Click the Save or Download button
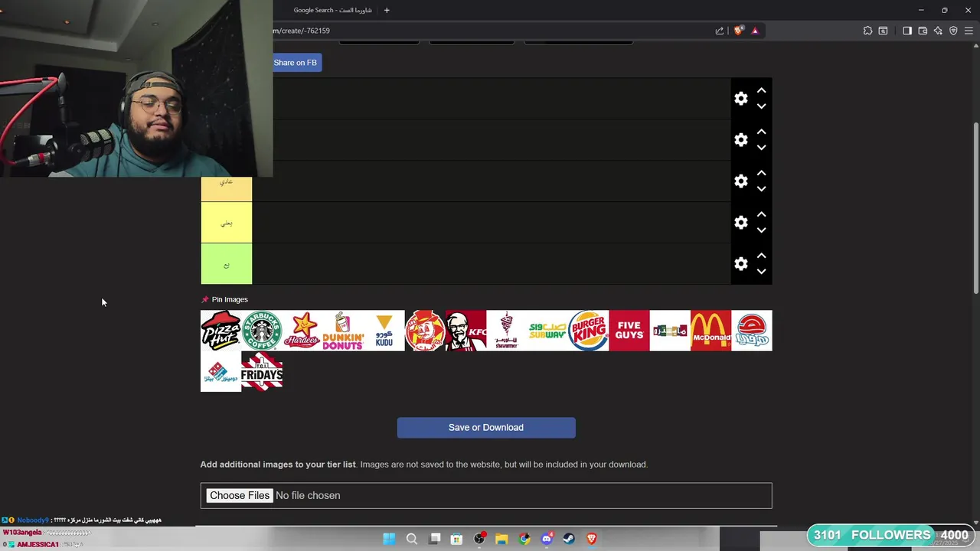Viewport: 980px width, 551px height. (x=486, y=428)
